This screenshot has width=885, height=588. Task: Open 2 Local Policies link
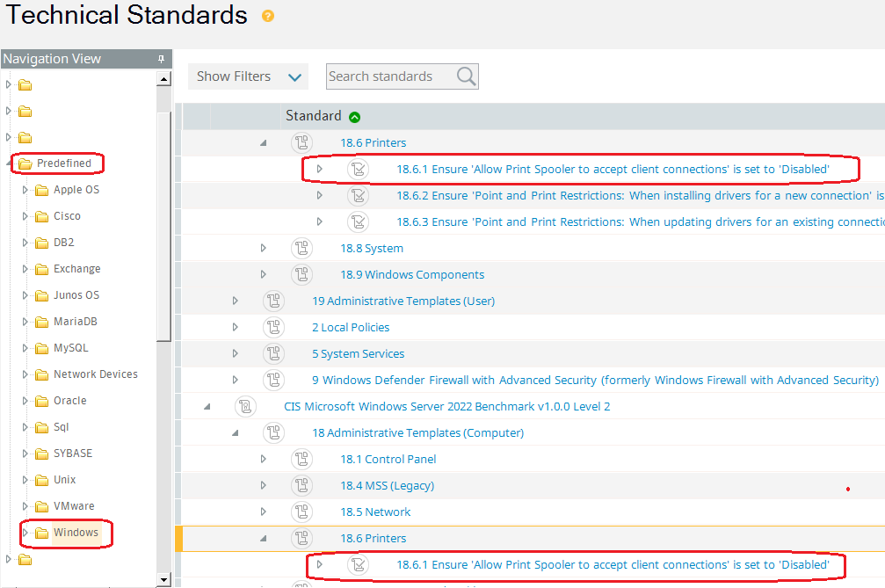[x=351, y=327]
